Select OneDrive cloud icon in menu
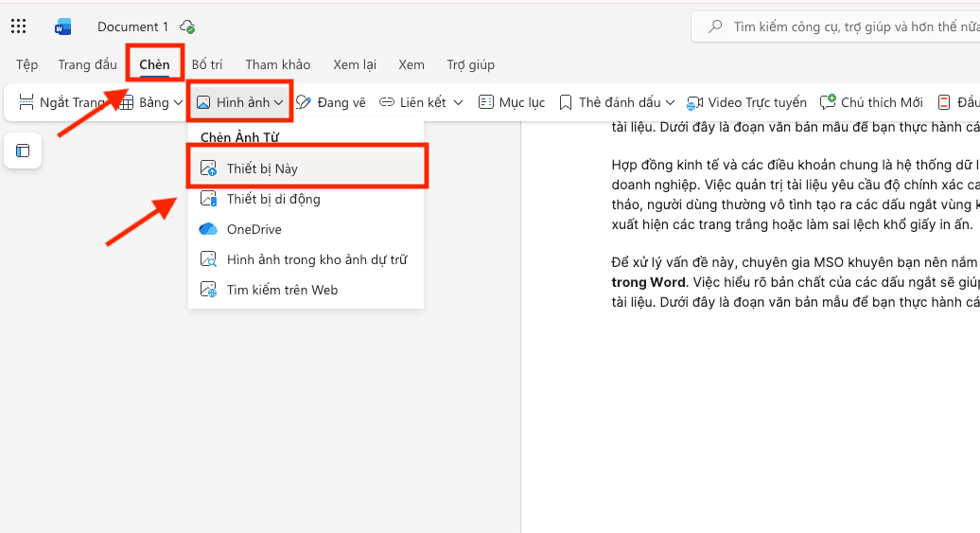 click(x=209, y=229)
